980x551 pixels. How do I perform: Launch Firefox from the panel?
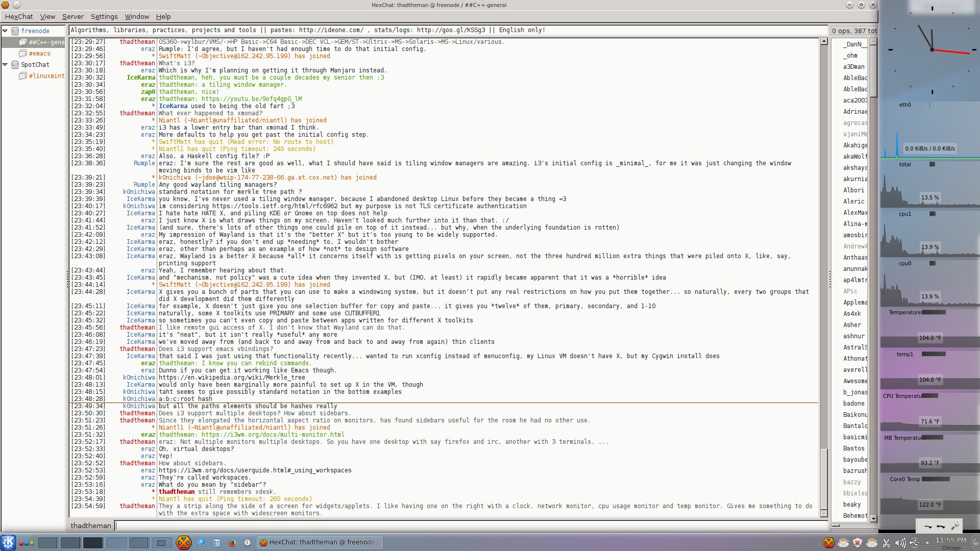pos(232,543)
